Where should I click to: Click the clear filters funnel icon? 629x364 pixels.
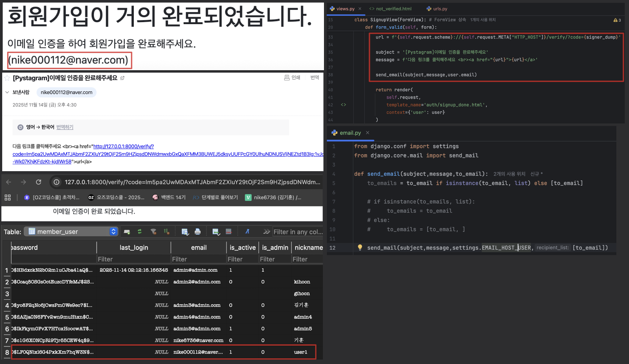(153, 231)
